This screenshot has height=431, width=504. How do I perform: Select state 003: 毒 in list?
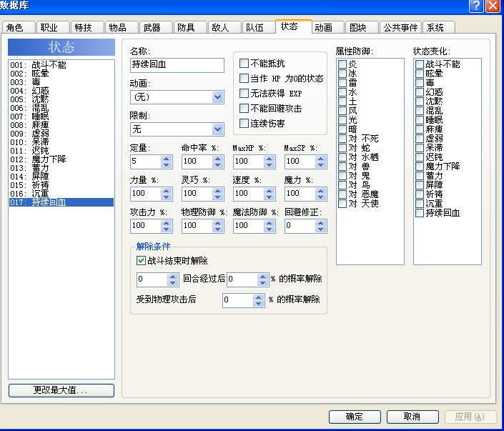(61, 82)
